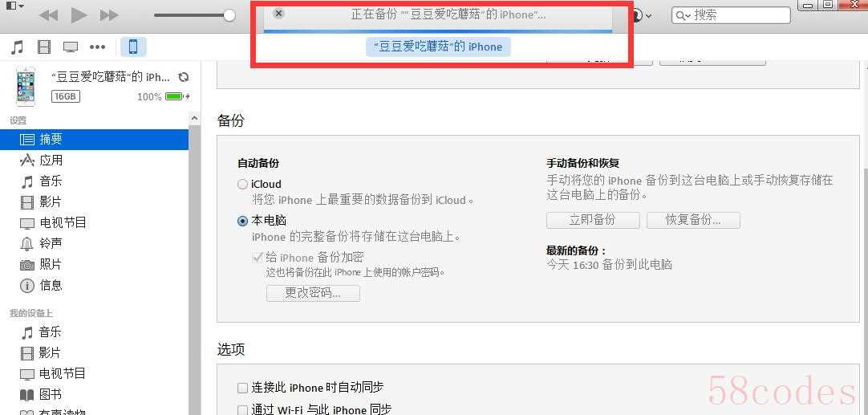This screenshot has width=868, height=415.
Task: Switch to the Movies library icon
Action: 44,47
